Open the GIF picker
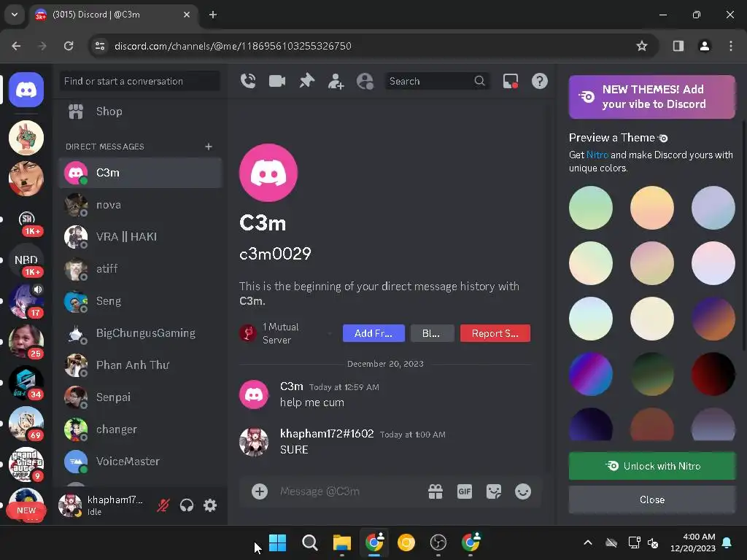 pyautogui.click(x=465, y=491)
